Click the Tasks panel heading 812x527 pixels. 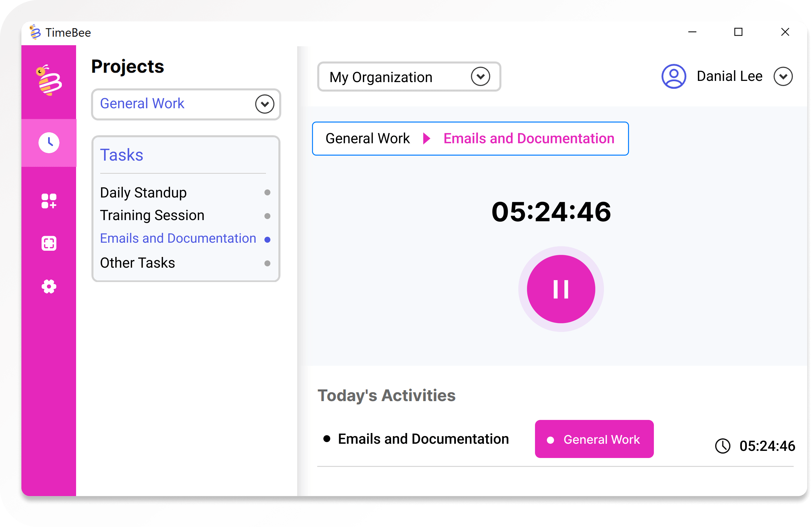click(122, 155)
